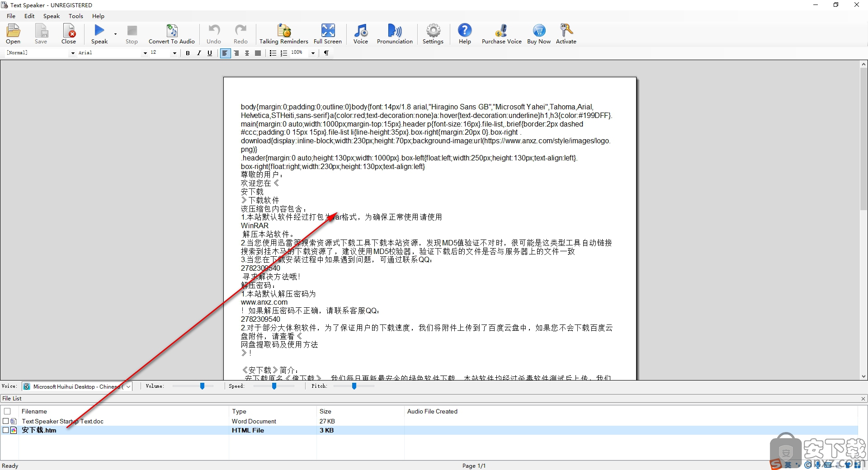Click the Stop playback icon
Screen dimensions: 868x470
pyautogui.click(x=132, y=34)
